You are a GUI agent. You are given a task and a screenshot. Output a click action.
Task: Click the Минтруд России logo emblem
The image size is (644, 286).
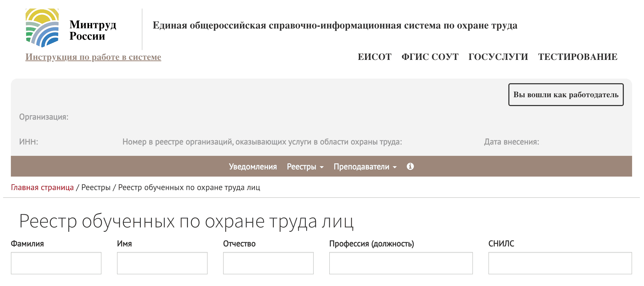point(42,28)
